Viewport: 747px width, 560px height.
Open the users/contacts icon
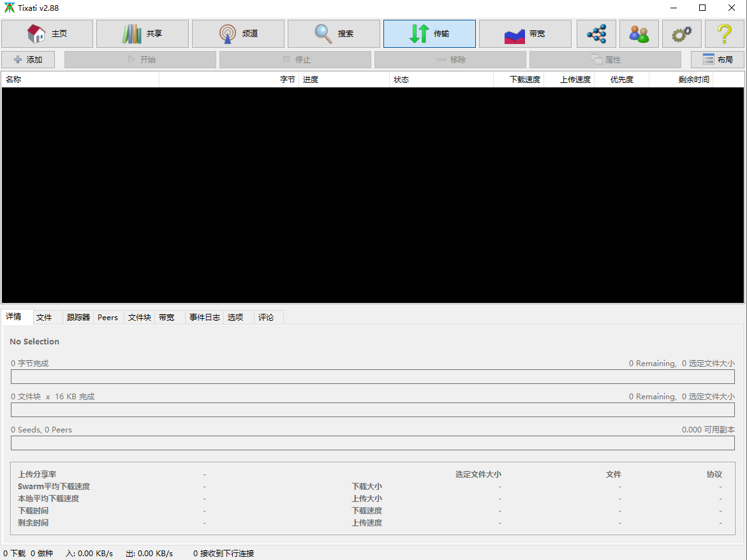pyautogui.click(x=639, y=34)
